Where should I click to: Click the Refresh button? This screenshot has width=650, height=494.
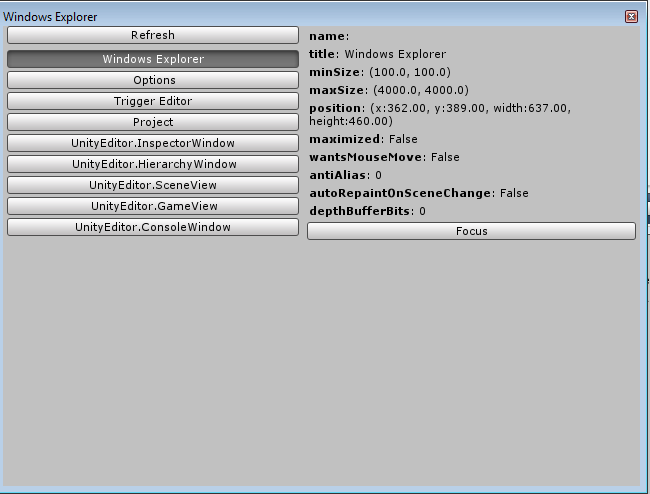pyautogui.click(x=153, y=35)
